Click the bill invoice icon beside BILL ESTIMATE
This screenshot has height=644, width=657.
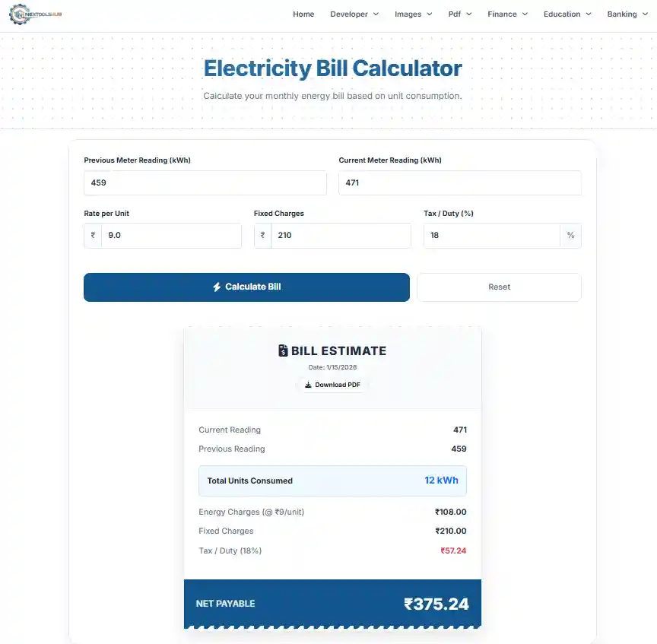(284, 351)
